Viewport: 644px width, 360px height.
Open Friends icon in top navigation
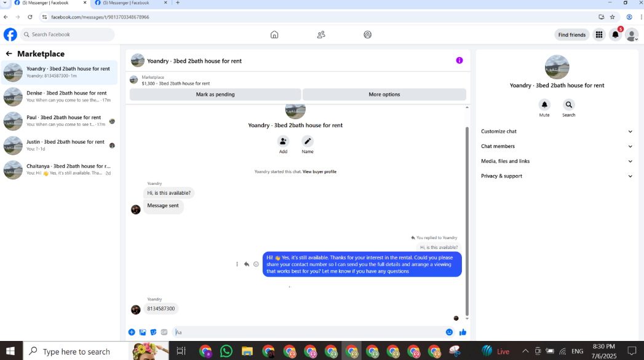point(321,35)
